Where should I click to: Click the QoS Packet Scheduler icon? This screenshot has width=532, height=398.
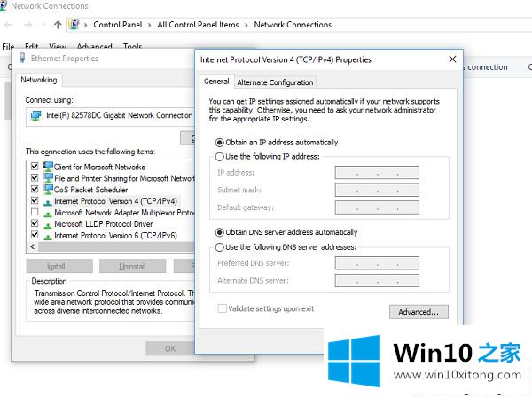(x=47, y=190)
